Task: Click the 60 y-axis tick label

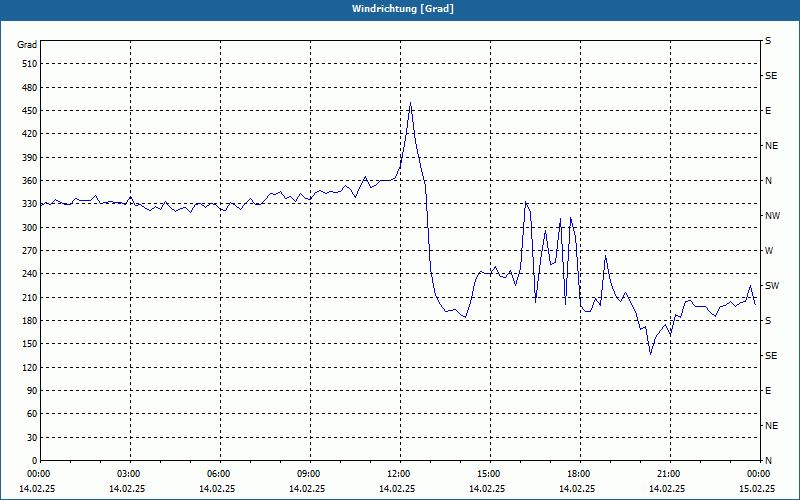Action: pyautogui.click(x=32, y=414)
